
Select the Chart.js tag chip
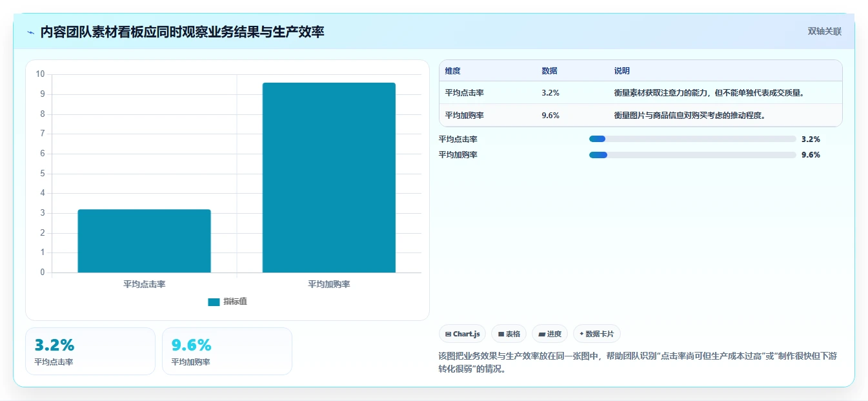(463, 334)
